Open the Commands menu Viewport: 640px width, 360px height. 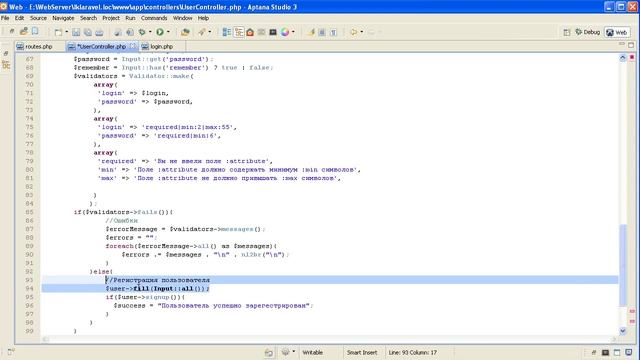point(154,18)
